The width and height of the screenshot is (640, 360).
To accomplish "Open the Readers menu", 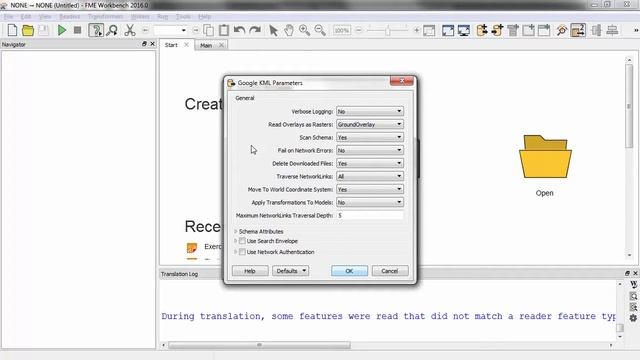I will [69, 16].
